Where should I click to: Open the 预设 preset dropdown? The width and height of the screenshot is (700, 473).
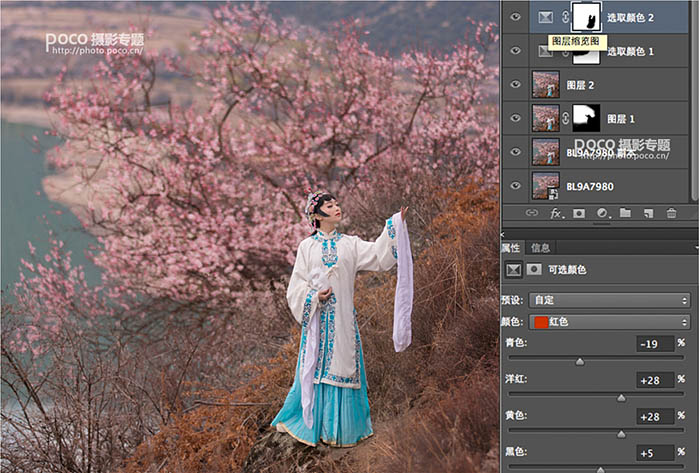click(610, 300)
